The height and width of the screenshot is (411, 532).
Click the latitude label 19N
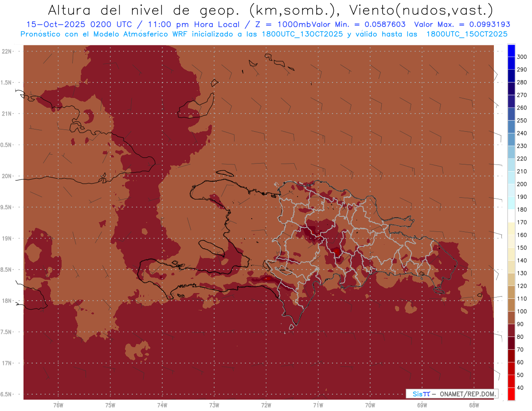7,239
